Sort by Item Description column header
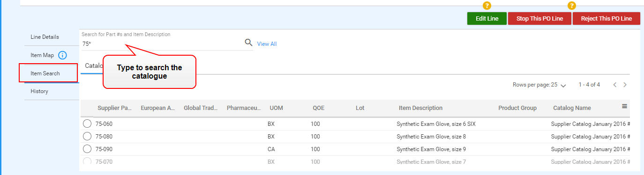Screen dimensions: 644x175 click(420, 108)
